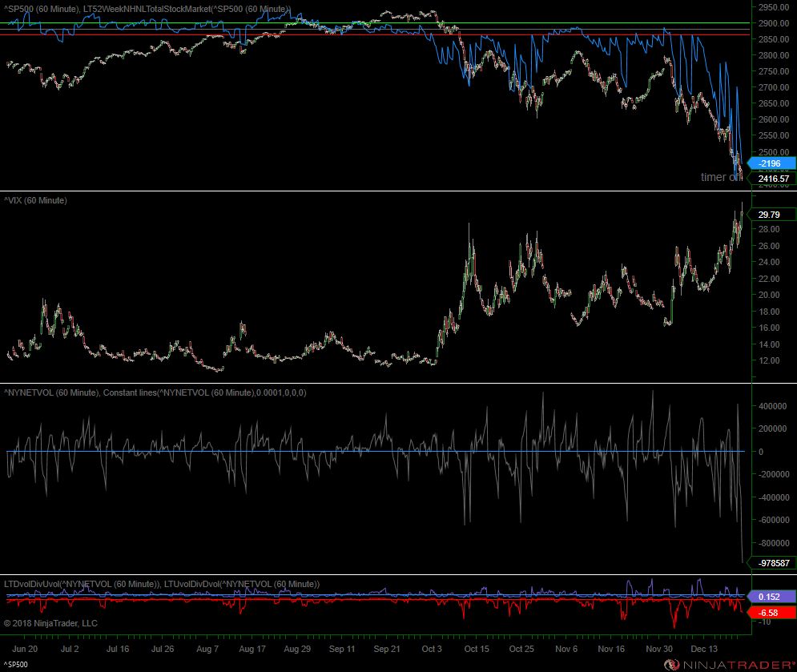The width and height of the screenshot is (797, 672).
Task: Click the Jul 26 date label
Action: pos(163,649)
